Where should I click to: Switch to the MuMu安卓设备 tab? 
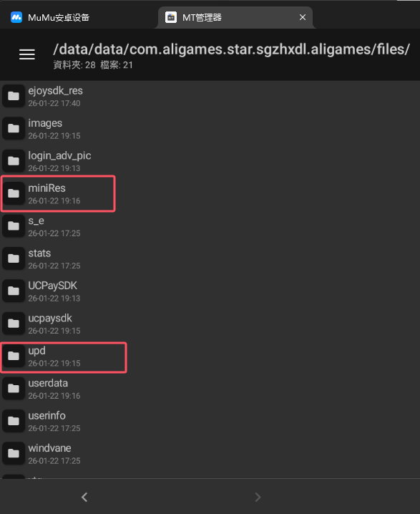click(x=49, y=17)
